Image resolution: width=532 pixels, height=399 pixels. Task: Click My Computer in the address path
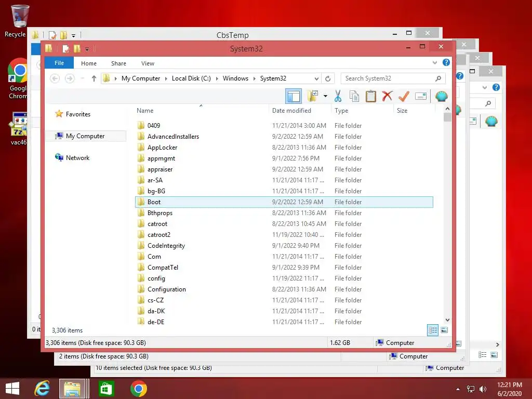(141, 78)
